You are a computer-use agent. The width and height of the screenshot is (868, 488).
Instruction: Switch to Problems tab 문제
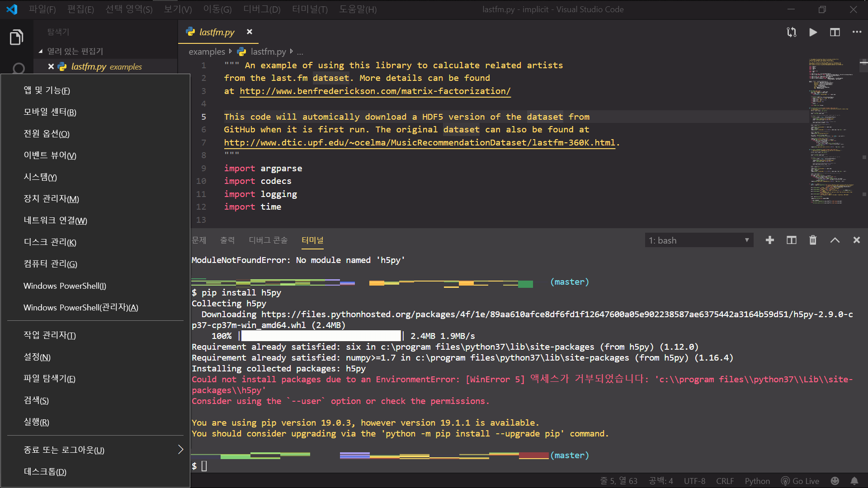pos(199,240)
